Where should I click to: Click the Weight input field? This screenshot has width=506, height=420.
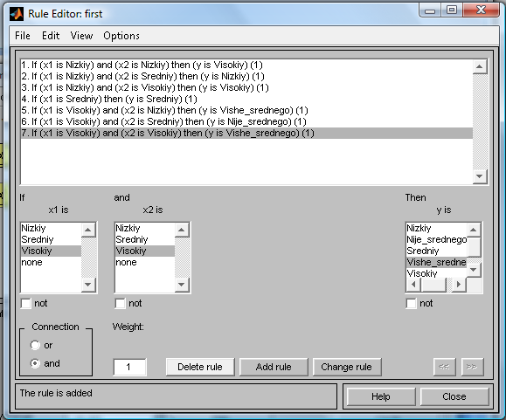(129, 367)
